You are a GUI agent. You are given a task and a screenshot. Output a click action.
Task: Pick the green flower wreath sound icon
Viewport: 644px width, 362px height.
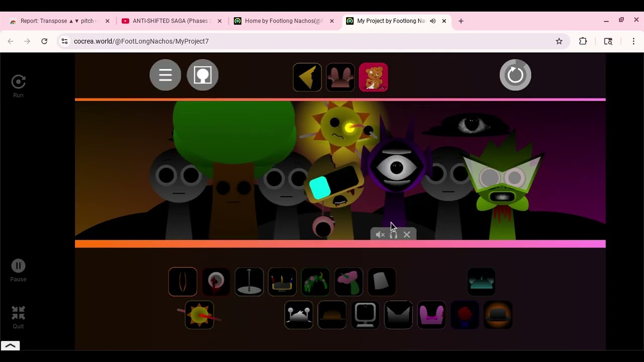(x=315, y=282)
